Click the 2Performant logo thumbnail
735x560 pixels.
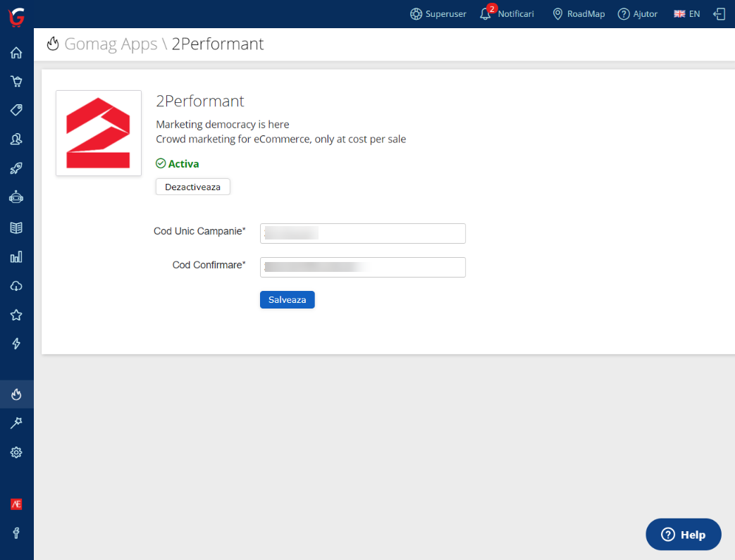tap(99, 133)
